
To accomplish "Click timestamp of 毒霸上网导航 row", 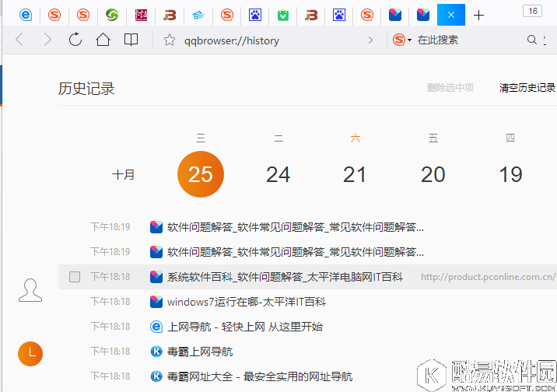I will point(110,352).
